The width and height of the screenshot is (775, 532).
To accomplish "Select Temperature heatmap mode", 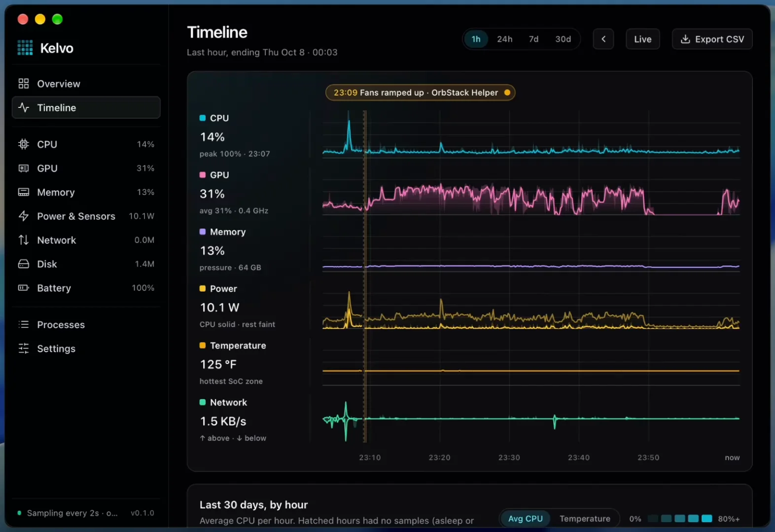I will (x=585, y=519).
